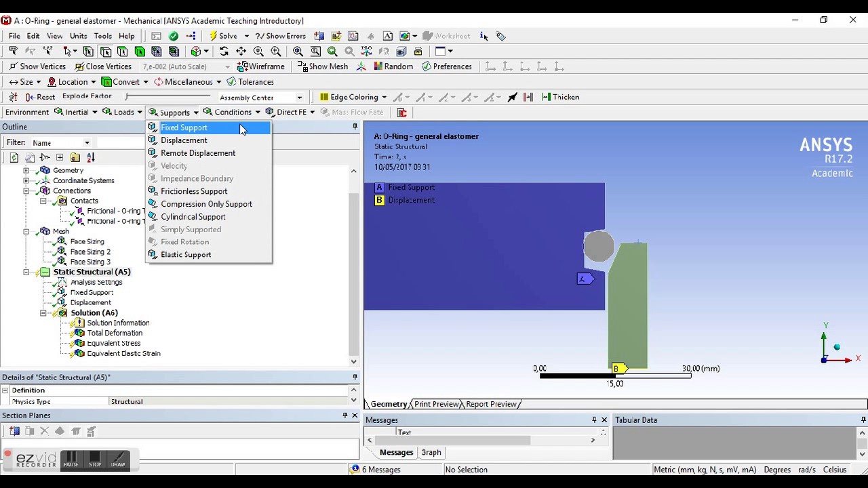Collapse the Solution (A6) tree node
The image size is (868, 488).
click(43, 313)
